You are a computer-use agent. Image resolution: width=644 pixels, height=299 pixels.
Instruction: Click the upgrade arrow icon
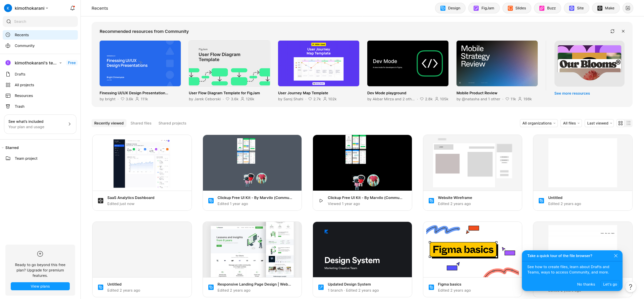40,254
